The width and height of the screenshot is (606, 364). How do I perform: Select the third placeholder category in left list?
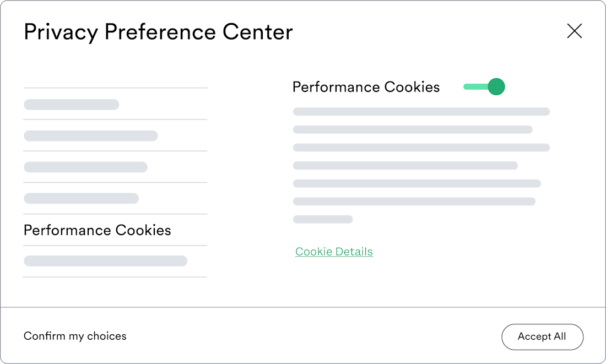click(85, 167)
